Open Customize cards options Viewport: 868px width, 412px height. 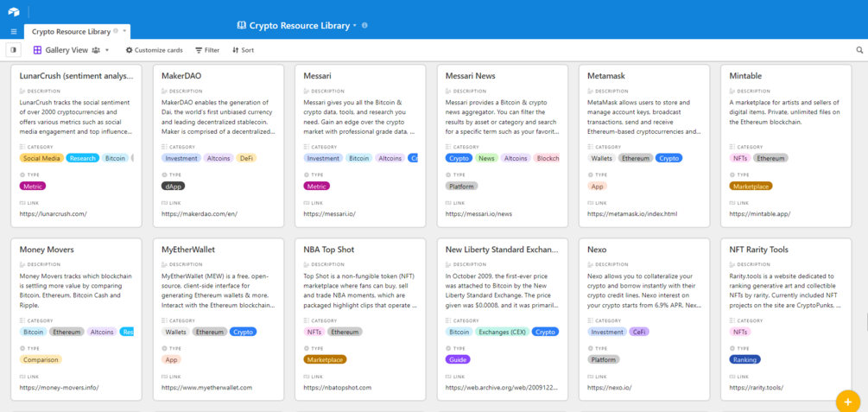[154, 50]
